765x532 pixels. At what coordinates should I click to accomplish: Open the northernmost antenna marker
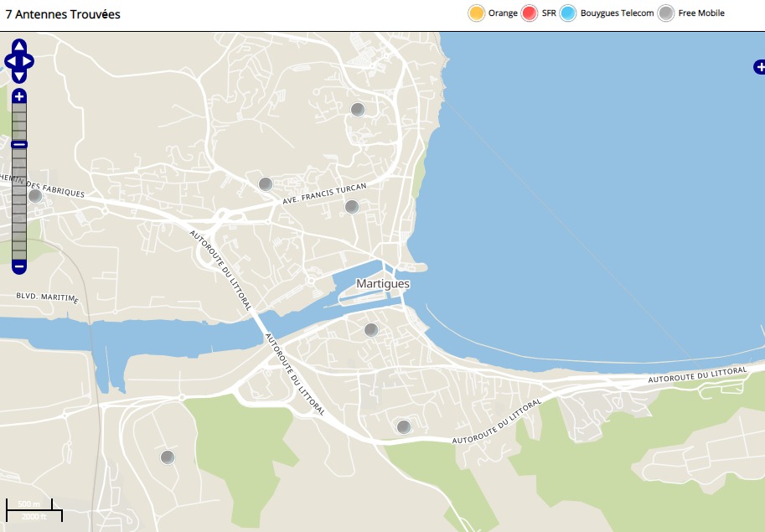pyautogui.click(x=358, y=110)
